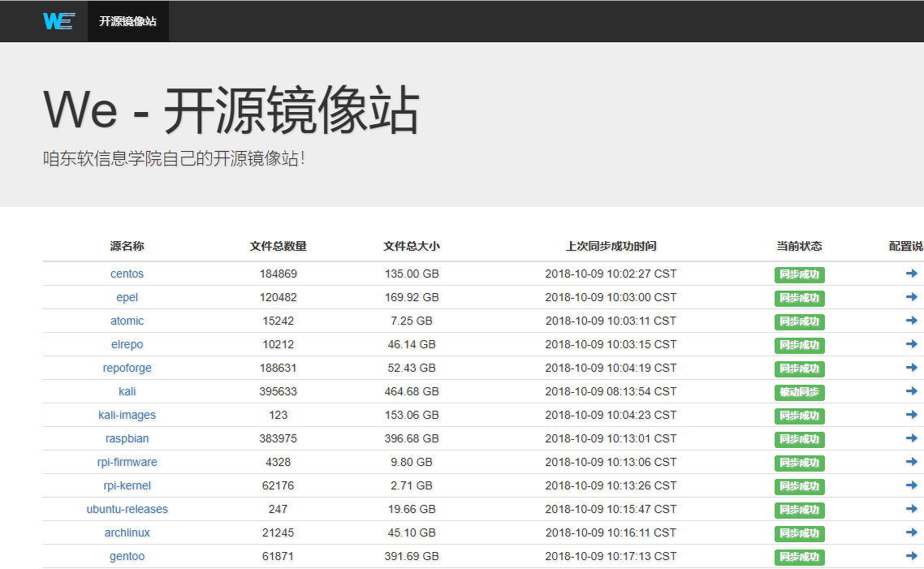Screen dimensions: 924x569
Task: Open the 开源镜像站 navbar tab
Action: [x=127, y=21]
